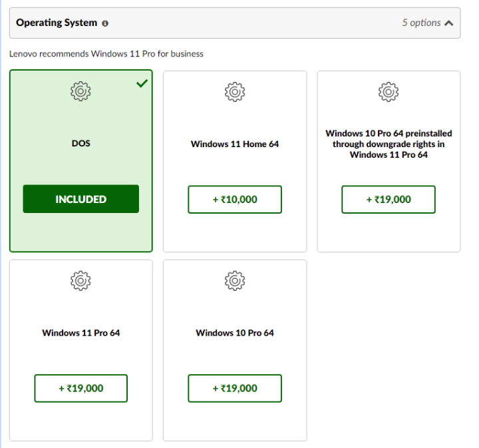
Task: Select the DOS option label
Action: click(80, 143)
